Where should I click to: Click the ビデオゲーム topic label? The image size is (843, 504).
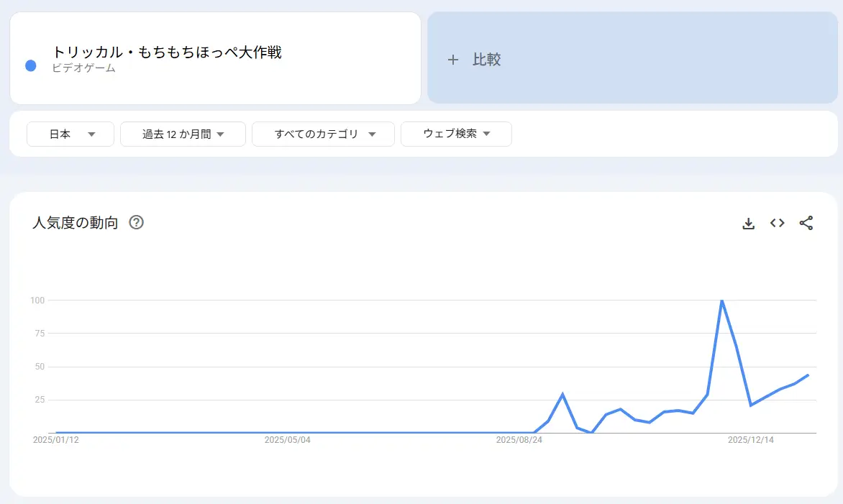83,68
